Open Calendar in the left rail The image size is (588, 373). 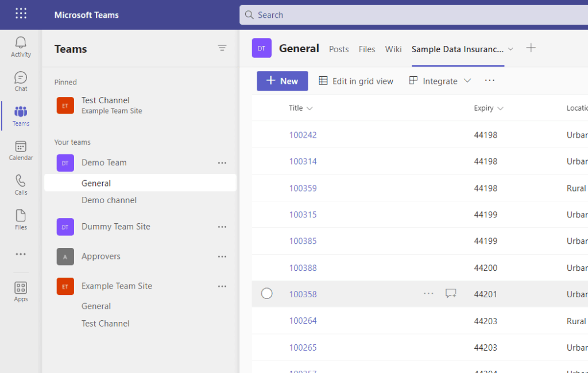pos(21,150)
